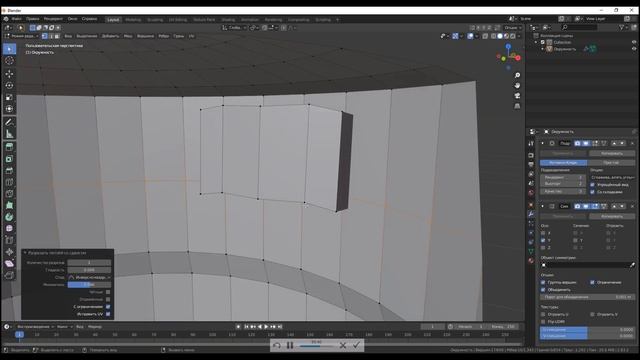Open the edit mode dropdown in viewport header

click(21, 36)
